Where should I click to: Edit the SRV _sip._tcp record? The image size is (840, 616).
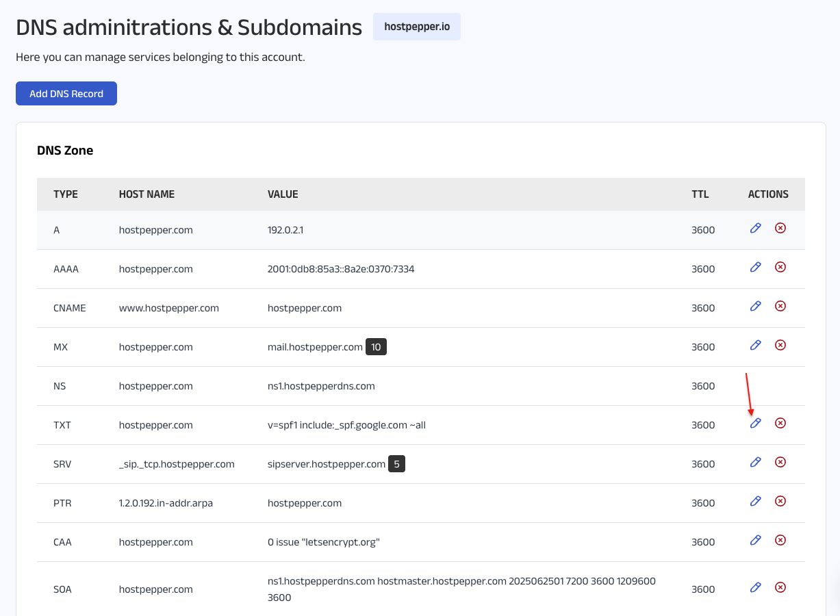[x=756, y=462]
